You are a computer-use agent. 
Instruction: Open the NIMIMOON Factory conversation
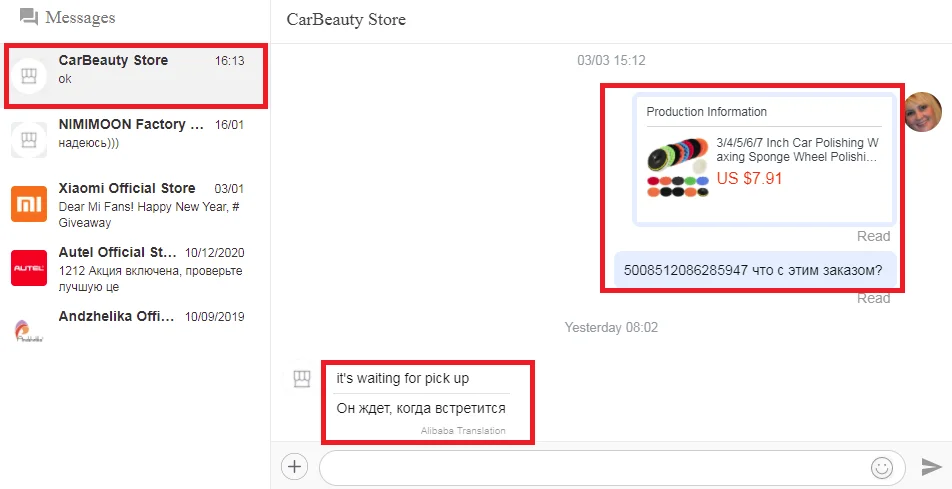pyautogui.click(x=135, y=140)
